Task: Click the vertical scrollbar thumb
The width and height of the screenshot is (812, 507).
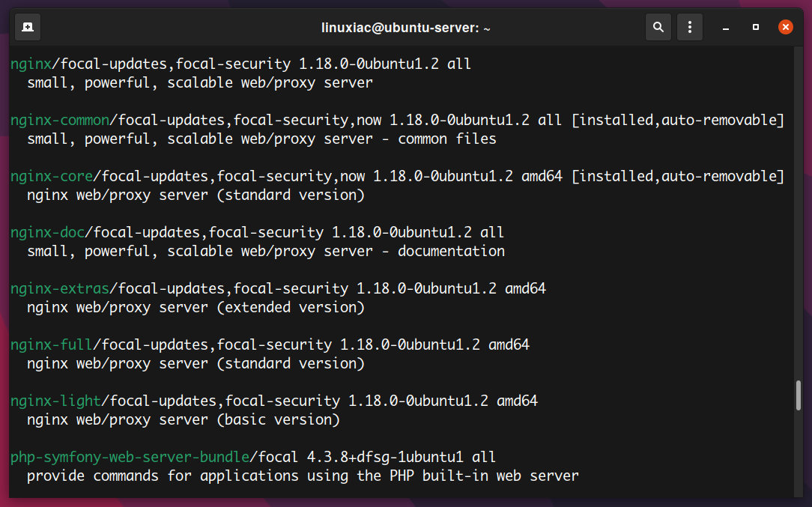Action: (x=799, y=395)
